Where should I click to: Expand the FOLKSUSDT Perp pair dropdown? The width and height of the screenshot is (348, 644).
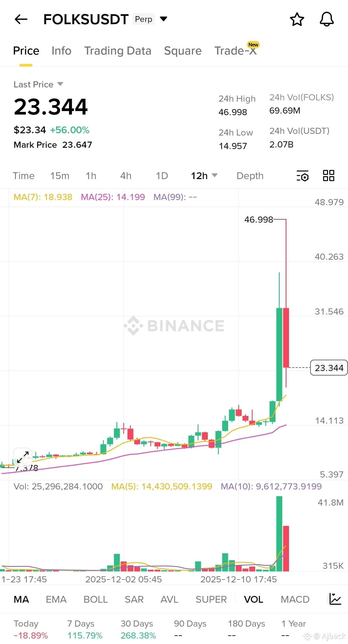(x=164, y=19)
